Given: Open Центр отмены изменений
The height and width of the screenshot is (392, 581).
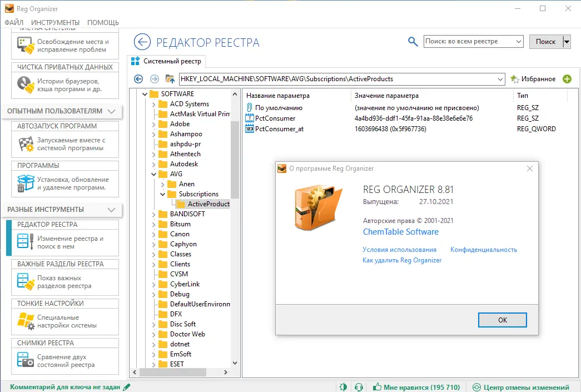Looking at the screenshot, I should 520,387.
